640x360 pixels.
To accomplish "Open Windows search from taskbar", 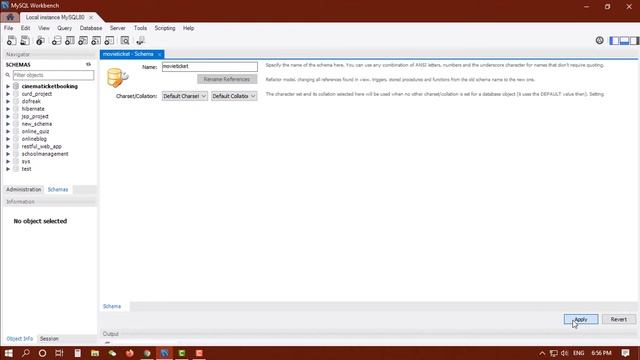I will [x=26, y=353].
